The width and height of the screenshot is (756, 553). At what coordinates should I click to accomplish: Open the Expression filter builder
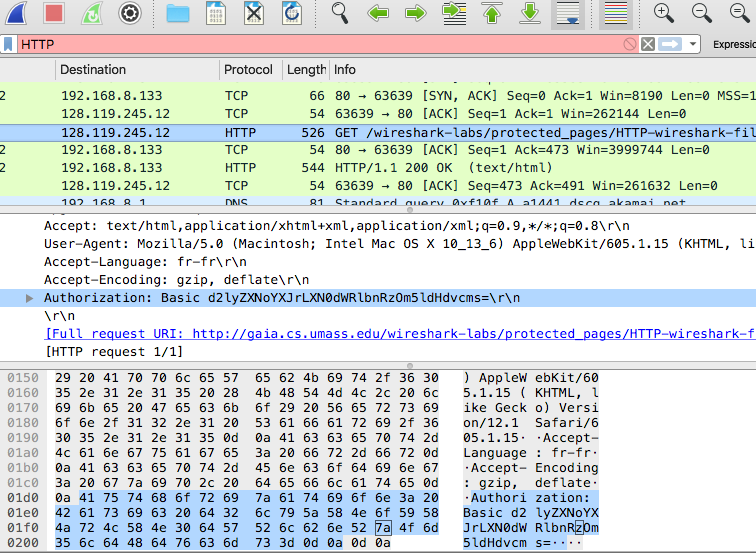pos(734,44)
